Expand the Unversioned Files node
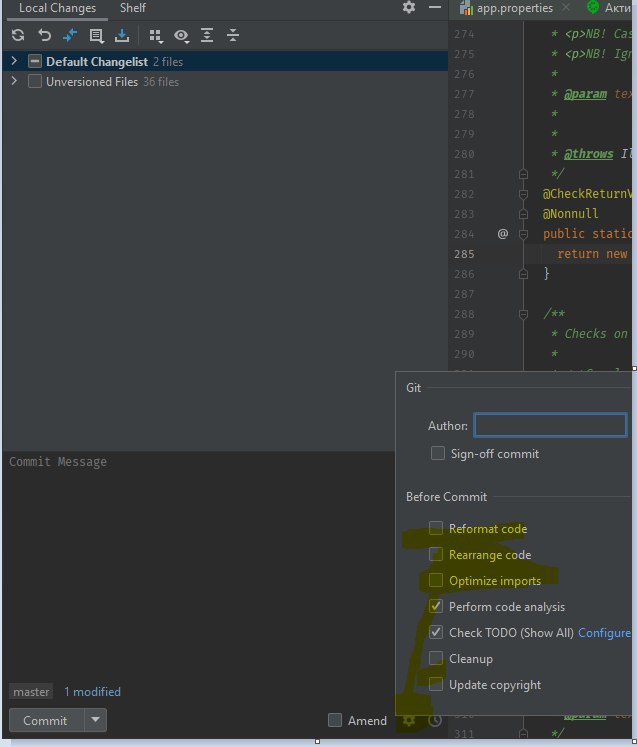Image resolution: width=637 pixels, height=747 pixels. pyautogui.click(x=14, y=81)
